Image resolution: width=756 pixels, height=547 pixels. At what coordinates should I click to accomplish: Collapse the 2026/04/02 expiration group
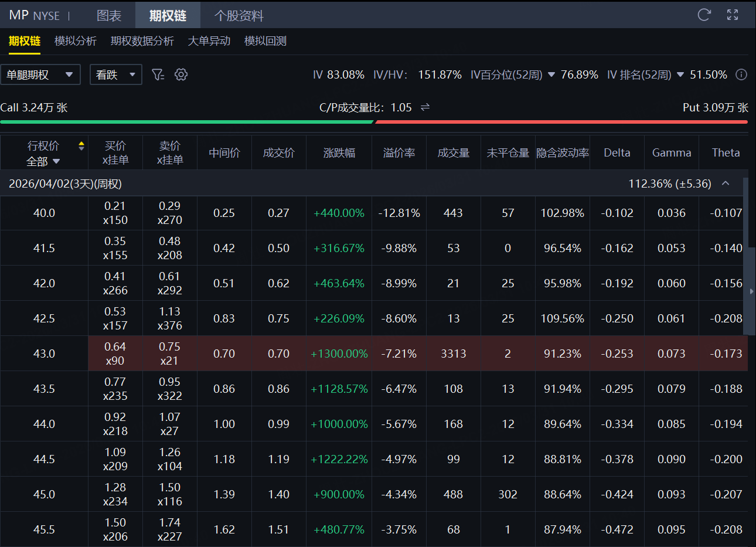tap(726, 184)
